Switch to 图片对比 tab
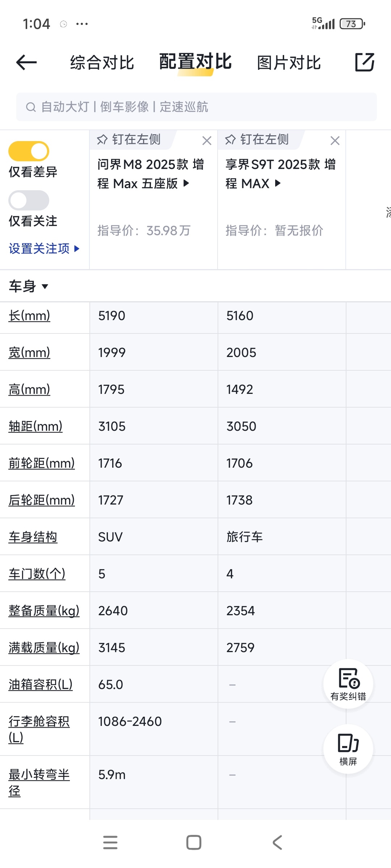Viewport: 391px width, 868px height. click(x=289, y=63)
